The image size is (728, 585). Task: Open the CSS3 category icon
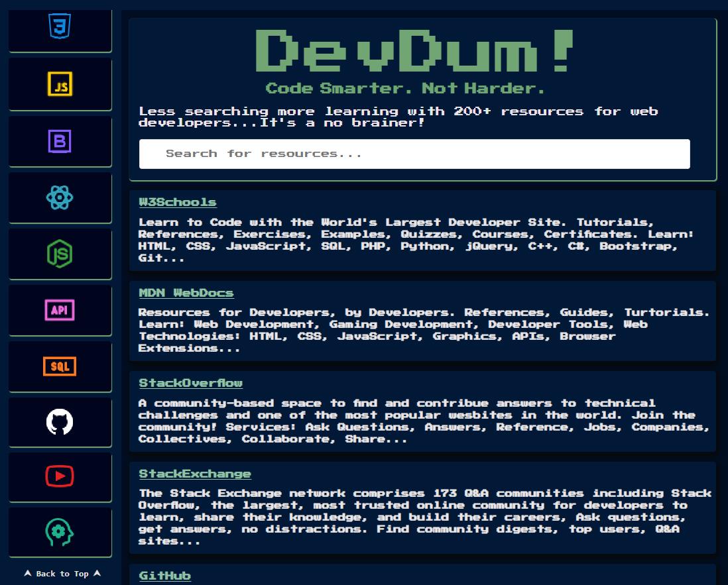pos(60,26)
